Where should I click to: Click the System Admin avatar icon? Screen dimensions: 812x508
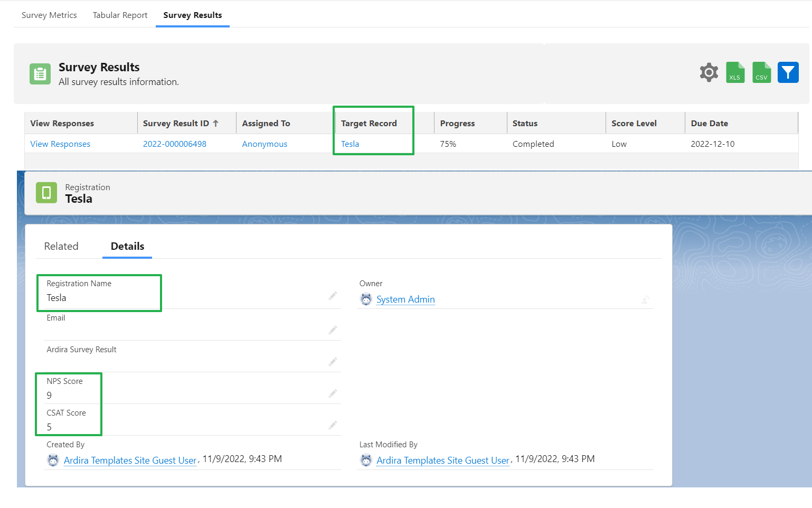pos(366,299)
